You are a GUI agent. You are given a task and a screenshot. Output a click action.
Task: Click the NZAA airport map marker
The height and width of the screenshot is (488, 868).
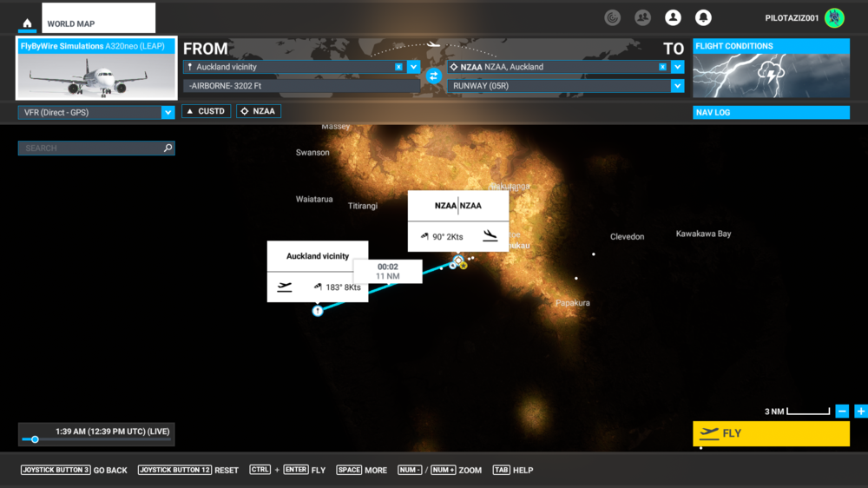point(457,260)
